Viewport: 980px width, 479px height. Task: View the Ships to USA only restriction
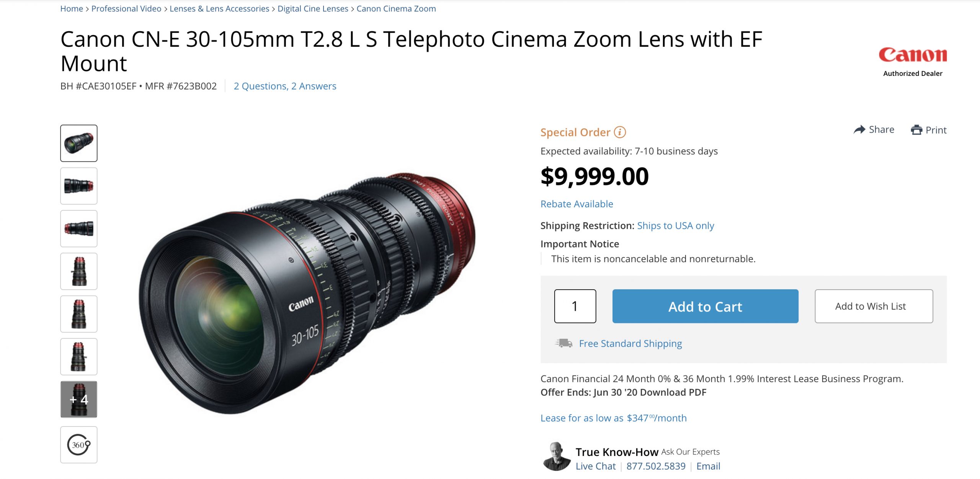[675, 226]
